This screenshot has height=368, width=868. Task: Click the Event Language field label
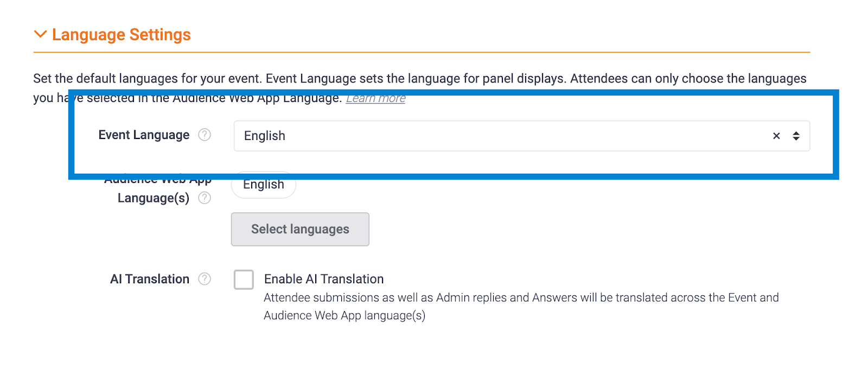tap(144, 135)
